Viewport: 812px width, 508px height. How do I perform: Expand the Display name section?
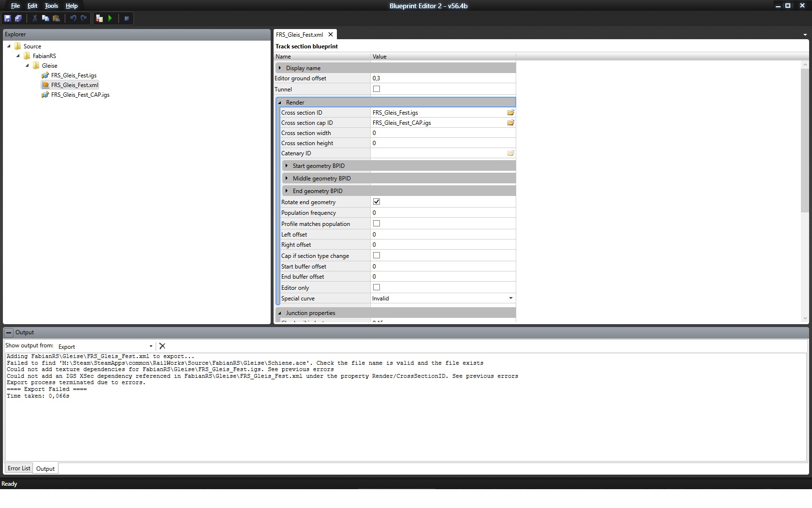(280, 68)
